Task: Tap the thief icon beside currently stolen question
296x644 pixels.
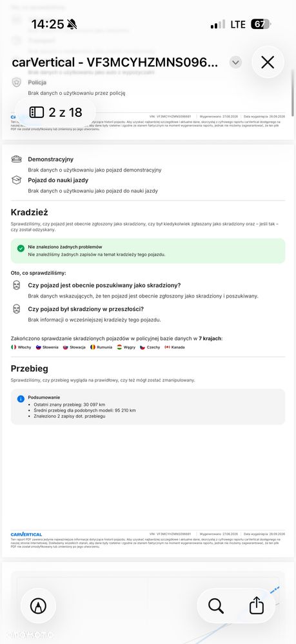Action: (x=16, y=285)
